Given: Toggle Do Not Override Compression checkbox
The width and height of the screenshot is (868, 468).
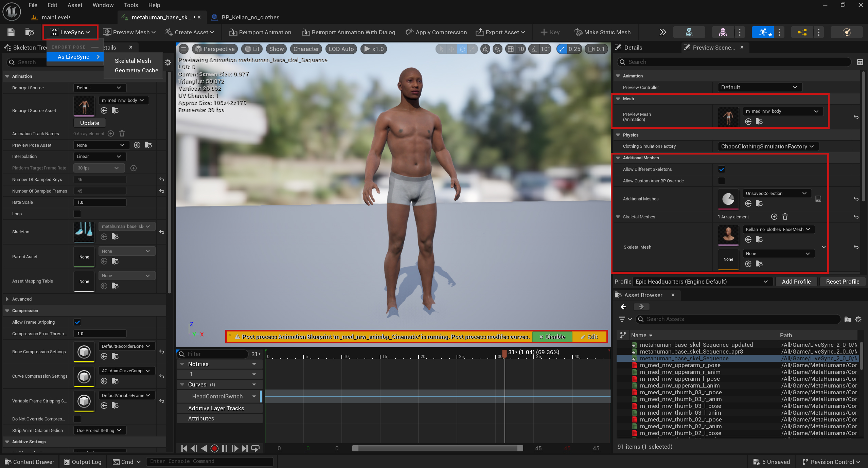Looking at the screenshot, I should tap(77, 419).
